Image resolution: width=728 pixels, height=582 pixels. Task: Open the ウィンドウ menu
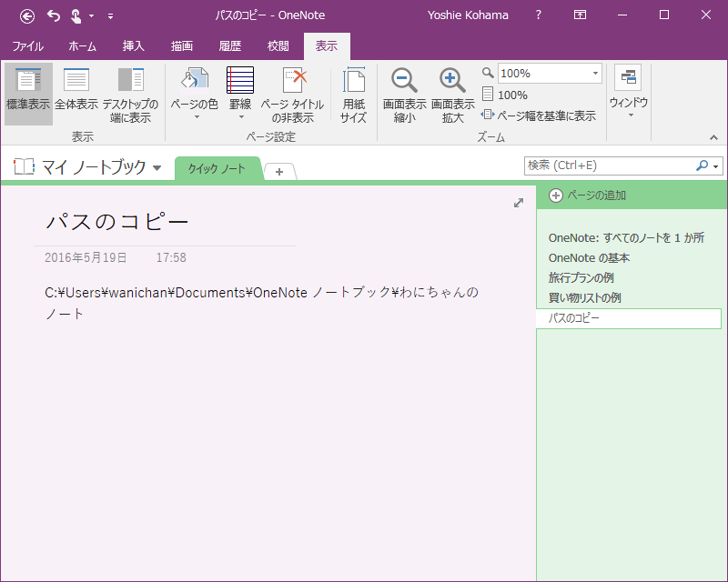[628, 92]
